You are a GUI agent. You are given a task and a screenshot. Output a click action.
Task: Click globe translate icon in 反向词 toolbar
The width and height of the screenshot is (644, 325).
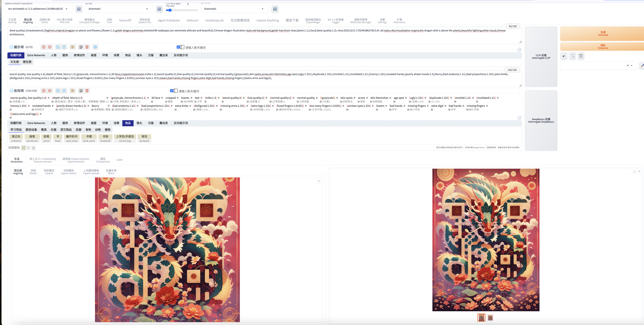coord(44,91)
